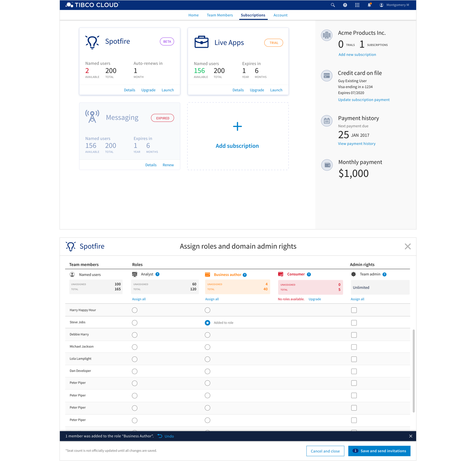
Task: Click the Analyst role icon
Action: pos(134,274)
